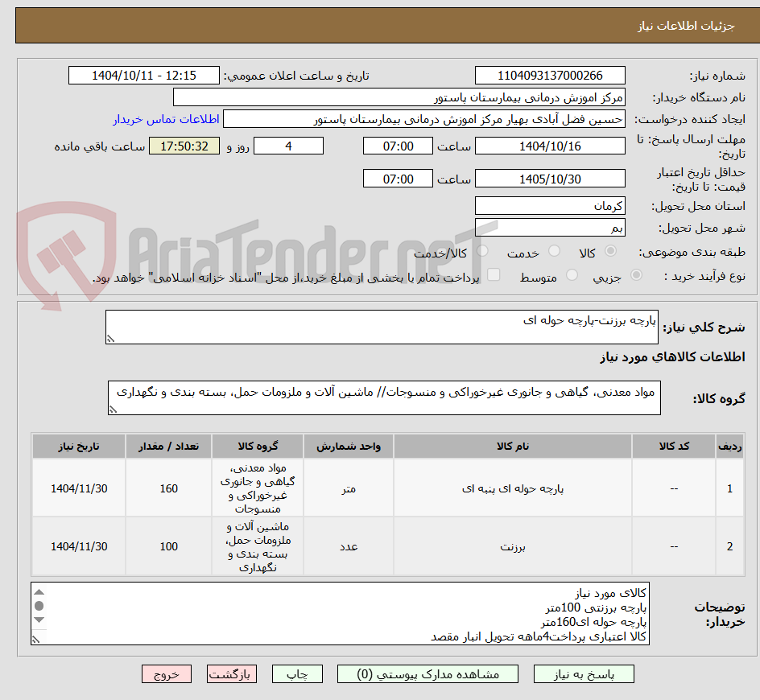Open 'اطلاعات تماس خریدار' contact link
This screenshot has width=760, height=700.
pos(166,119)
